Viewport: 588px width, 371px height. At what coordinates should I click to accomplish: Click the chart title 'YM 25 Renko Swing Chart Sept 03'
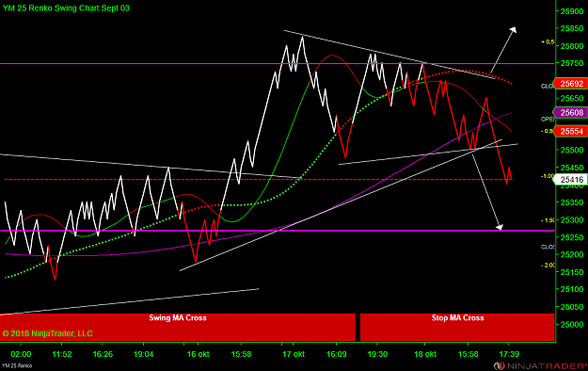click(66, 8)
